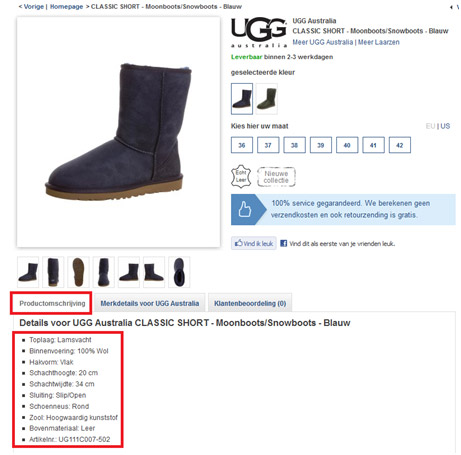Choose shoe size 42
The height and width of the screenshot is (455, 461).
pos(400,145)
